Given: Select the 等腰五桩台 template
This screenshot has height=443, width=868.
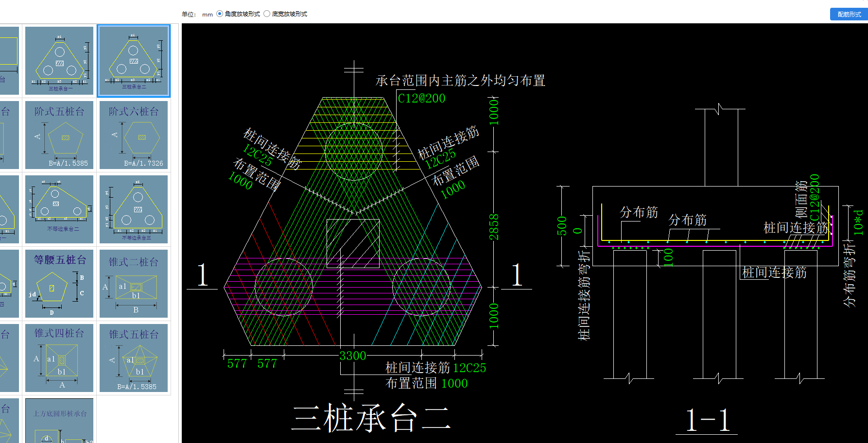Looking at the screenshot, I should [x=59, y=284].
